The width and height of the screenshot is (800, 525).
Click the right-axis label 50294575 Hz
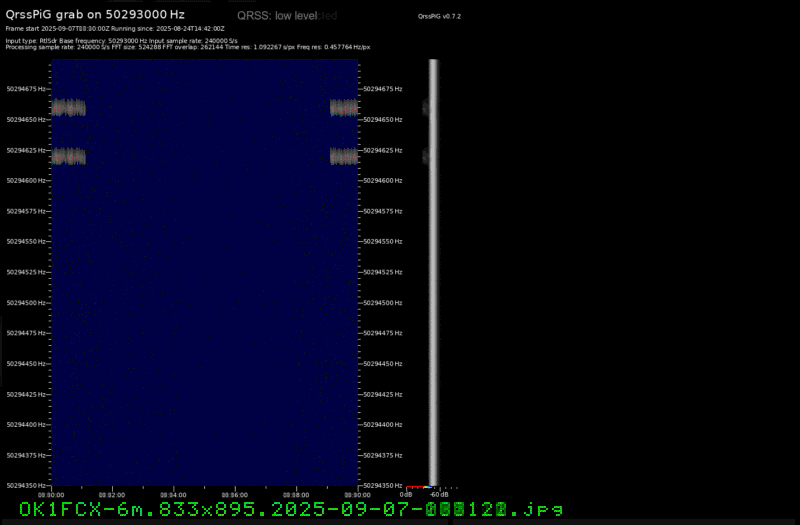[x=383, y=211]
